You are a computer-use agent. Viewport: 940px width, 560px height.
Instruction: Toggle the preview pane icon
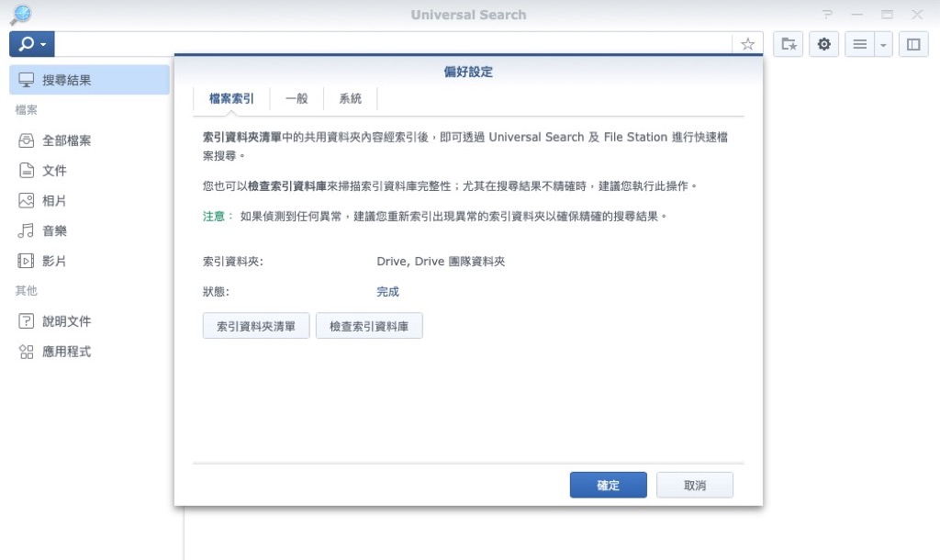(x=913, y=44)
